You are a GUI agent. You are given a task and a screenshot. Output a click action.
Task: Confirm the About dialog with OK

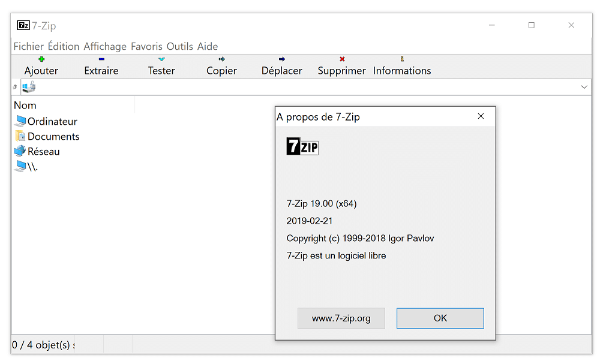coord(440,318)
